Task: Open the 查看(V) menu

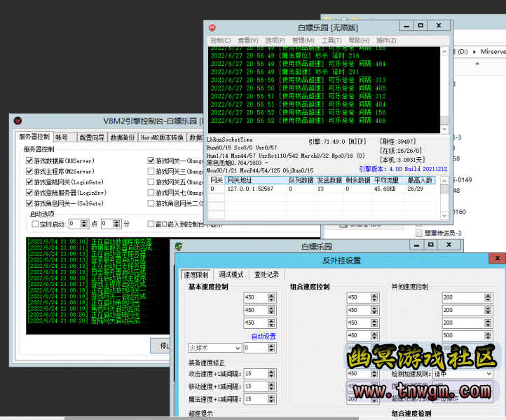Action: [248, 41]
